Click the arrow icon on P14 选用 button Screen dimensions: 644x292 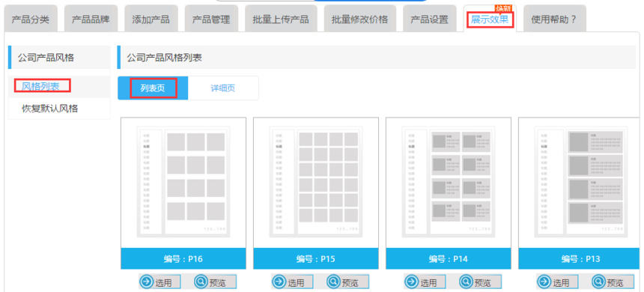pyautogui.click(x=412, y=282)
